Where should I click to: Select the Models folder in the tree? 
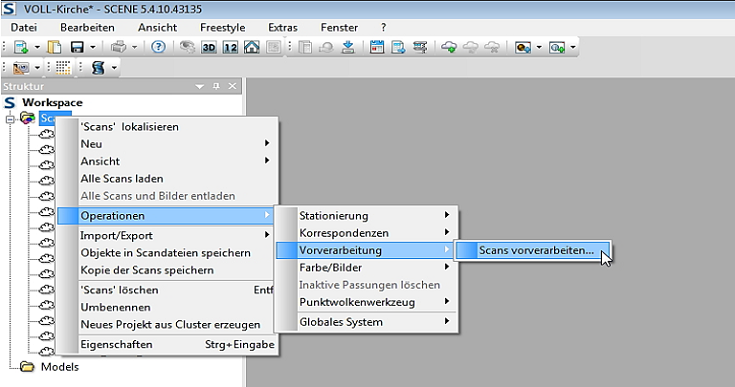pos(60,367)
